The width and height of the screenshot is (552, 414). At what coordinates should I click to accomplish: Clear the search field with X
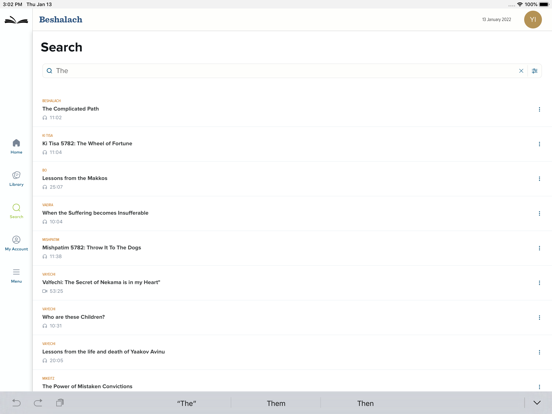pos(521,71)
